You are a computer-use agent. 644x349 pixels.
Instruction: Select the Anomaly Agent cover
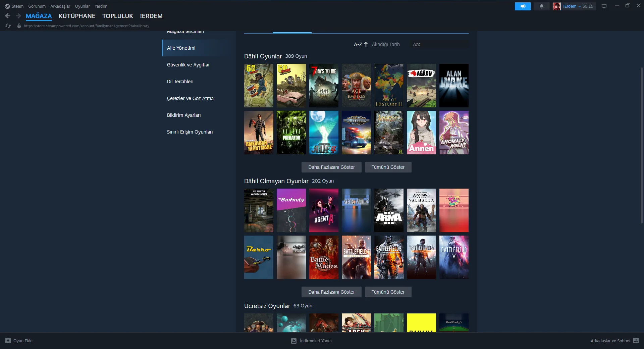pyautogui.click(x=454, y=133)
